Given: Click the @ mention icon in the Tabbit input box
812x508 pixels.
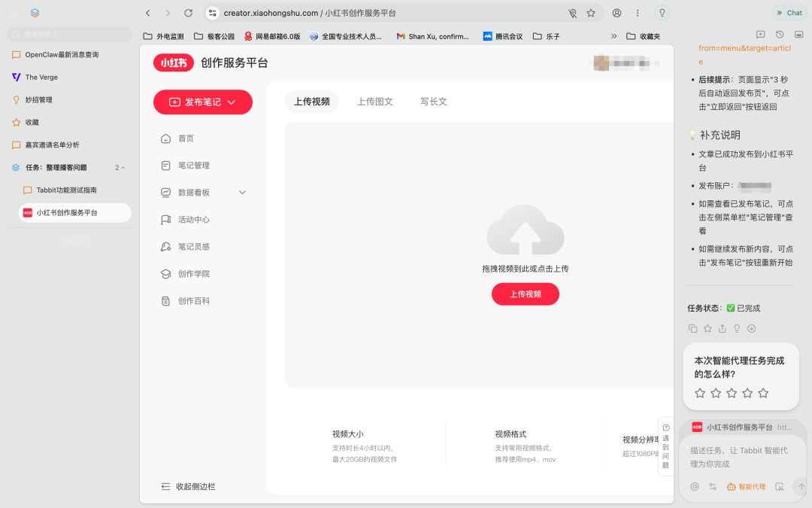Looking at the screenshot, I should tap(694, 486).
